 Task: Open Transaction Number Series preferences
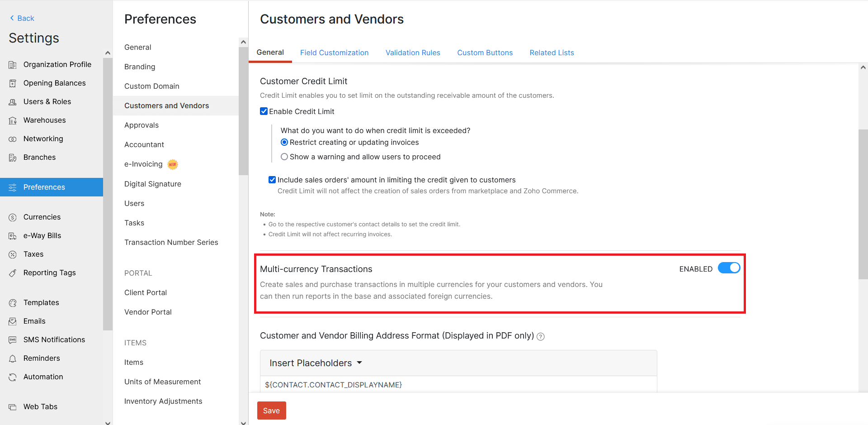pyautogui.click(x=171, y=242)
